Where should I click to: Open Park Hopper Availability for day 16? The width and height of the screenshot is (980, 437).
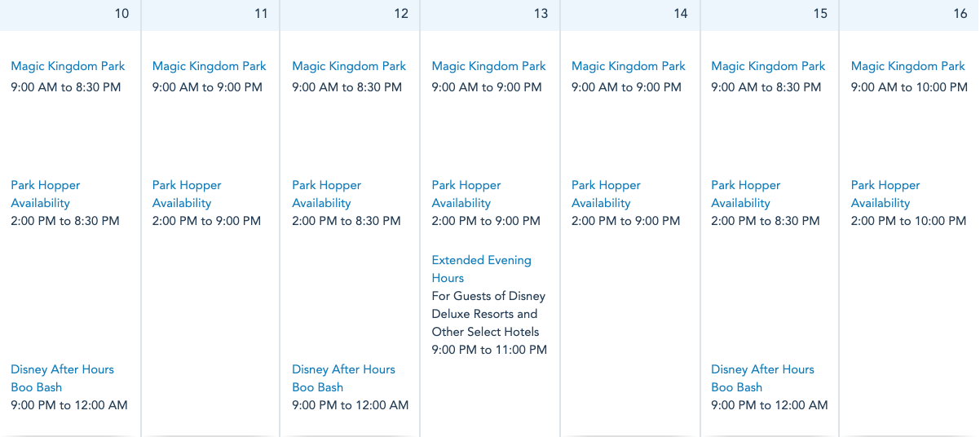coord(885,194)
